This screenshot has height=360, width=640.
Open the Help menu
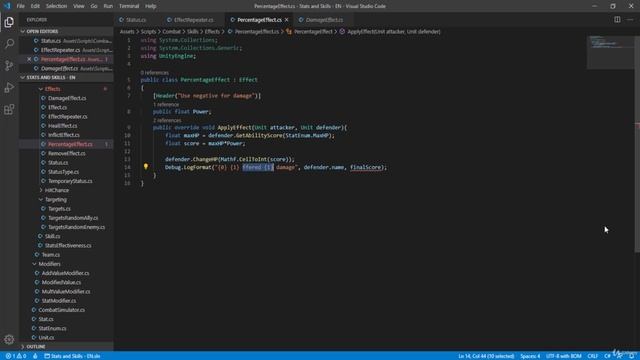click(x=151, y=6)
